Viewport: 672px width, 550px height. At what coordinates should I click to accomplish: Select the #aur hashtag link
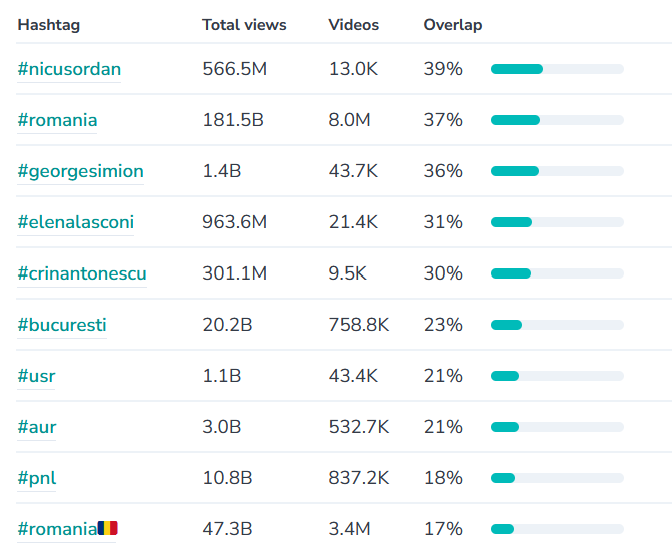click(37, 427)
